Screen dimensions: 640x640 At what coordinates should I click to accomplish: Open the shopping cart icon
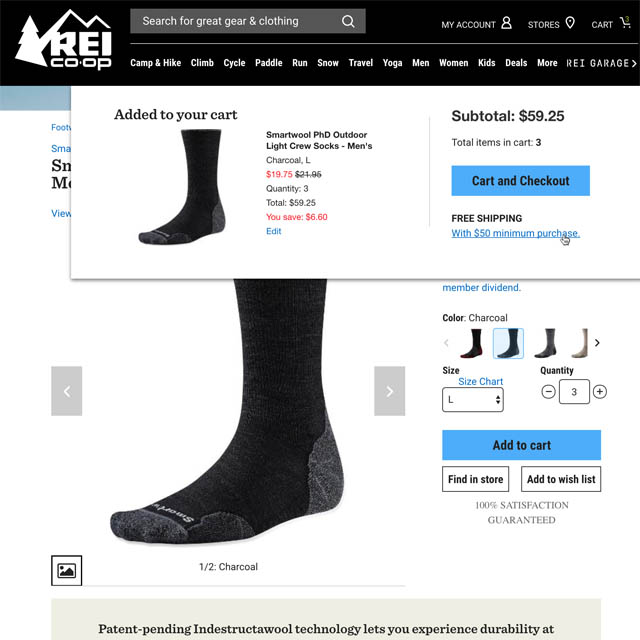(x=625, y=22)
